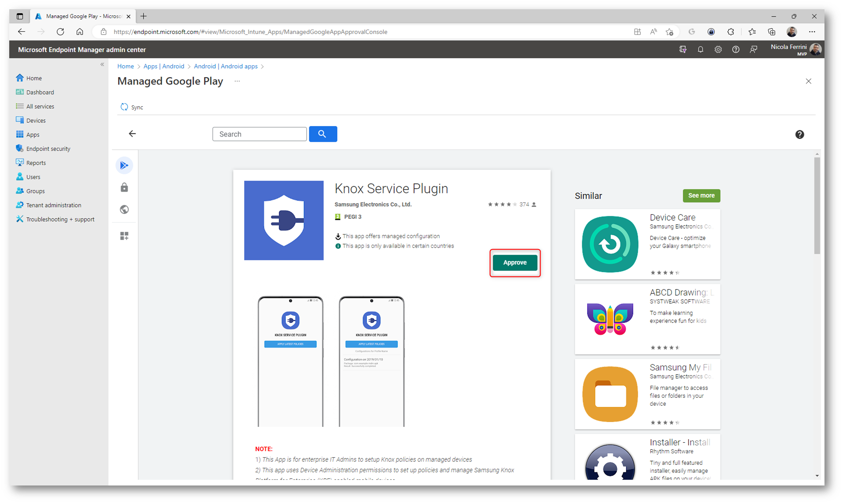Viewport: 843px width, 504px height.
Task: Collapse the left navigation menu
Action: (x=102, y=64)
